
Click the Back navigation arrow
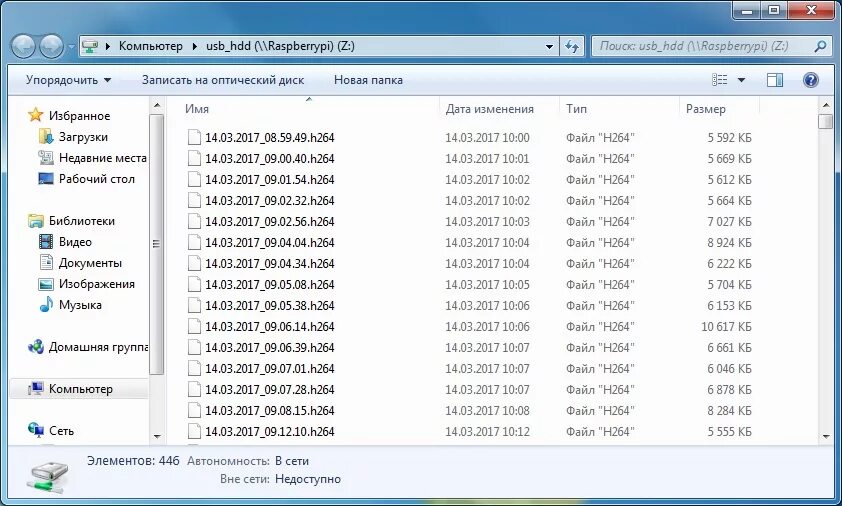pyautogui.click(x=24, y=46)
